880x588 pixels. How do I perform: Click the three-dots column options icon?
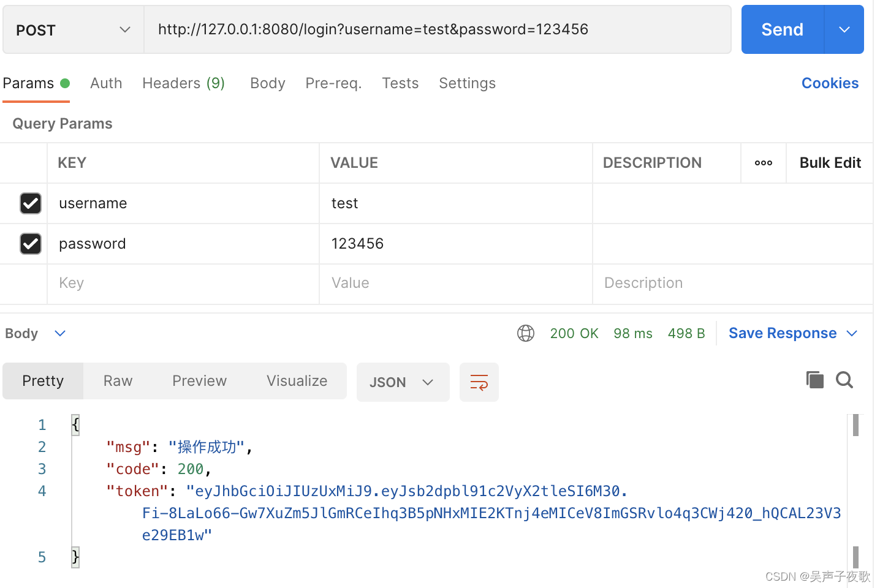coord(764,163)
